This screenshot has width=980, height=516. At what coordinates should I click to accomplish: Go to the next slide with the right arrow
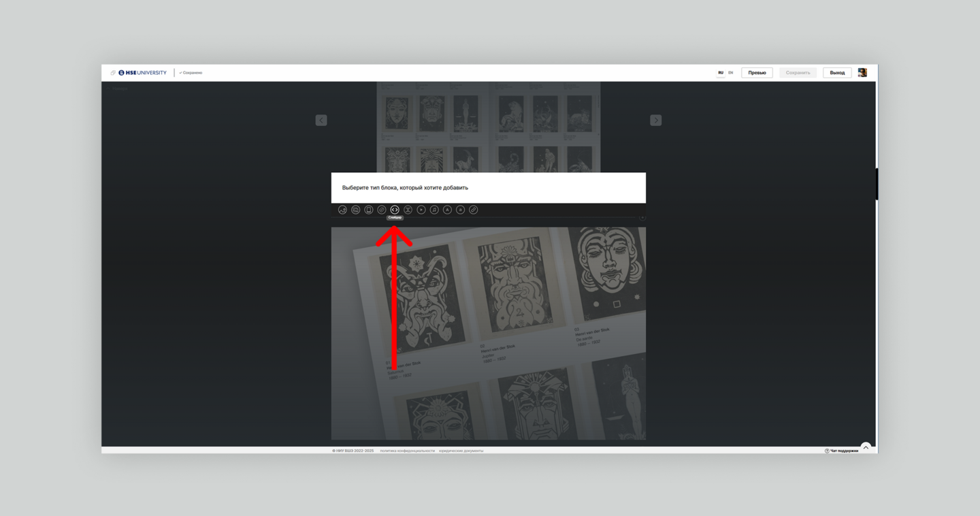pos(656,120)
